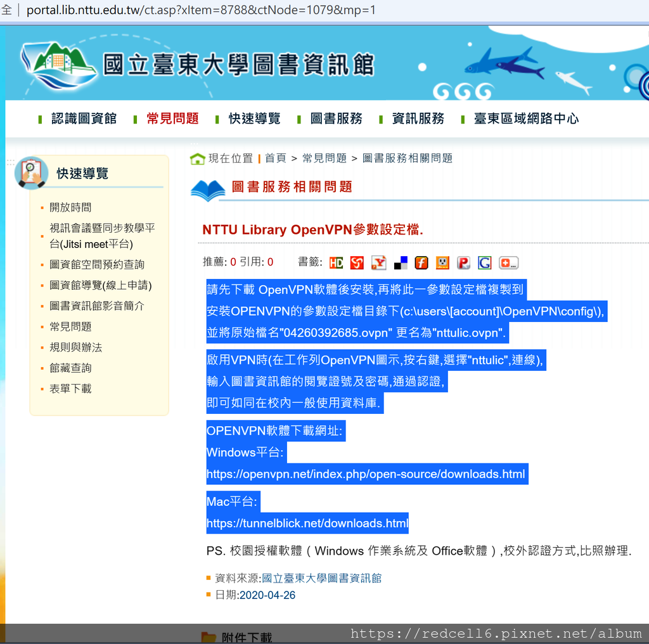Open the 快速導覽 top menu item
The height and width of the screenshot is (644, 649).
coord(255,119)
